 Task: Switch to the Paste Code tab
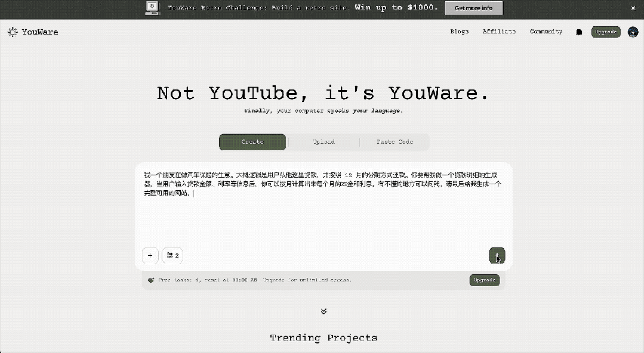coord(395,142)
